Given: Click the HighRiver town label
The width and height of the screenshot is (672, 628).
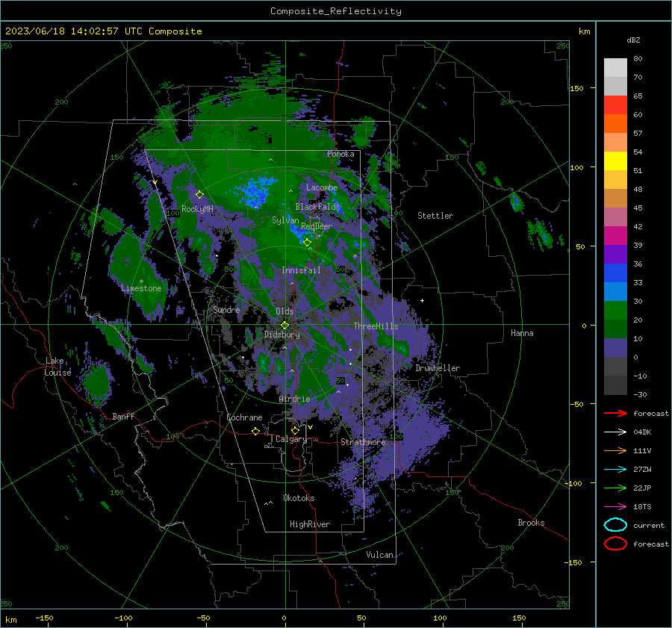Looking at the screenshot, I should 310,524.
